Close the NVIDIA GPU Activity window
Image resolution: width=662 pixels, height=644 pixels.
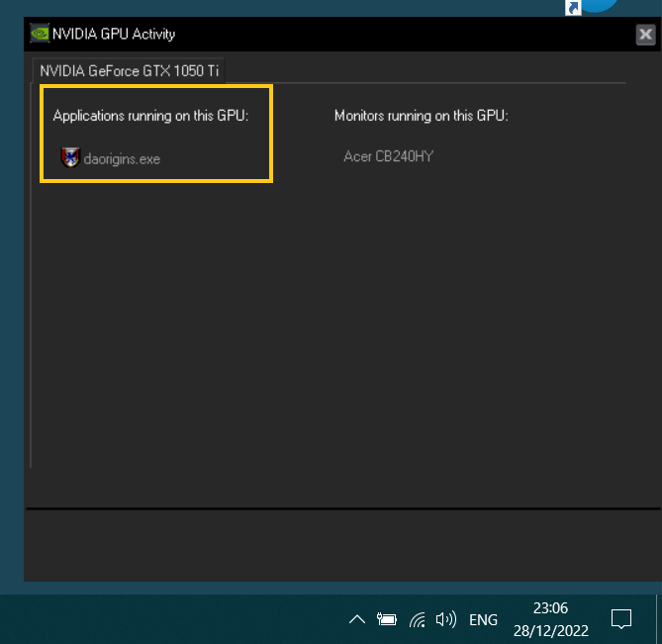pyautogui.click(x=645, y=35)
